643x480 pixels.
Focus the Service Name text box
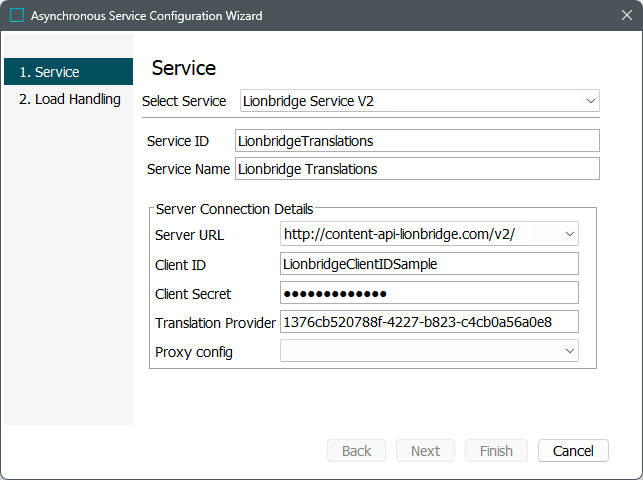click(x=416, y=169)
